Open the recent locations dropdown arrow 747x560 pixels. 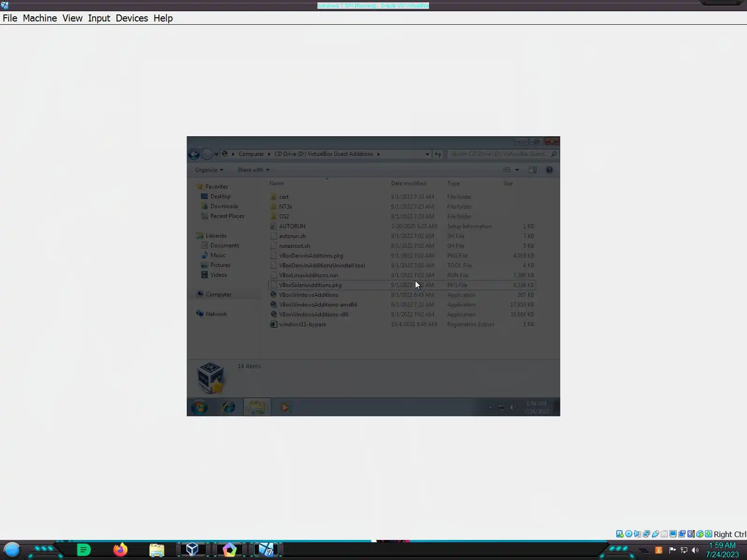tap(216, 154)
